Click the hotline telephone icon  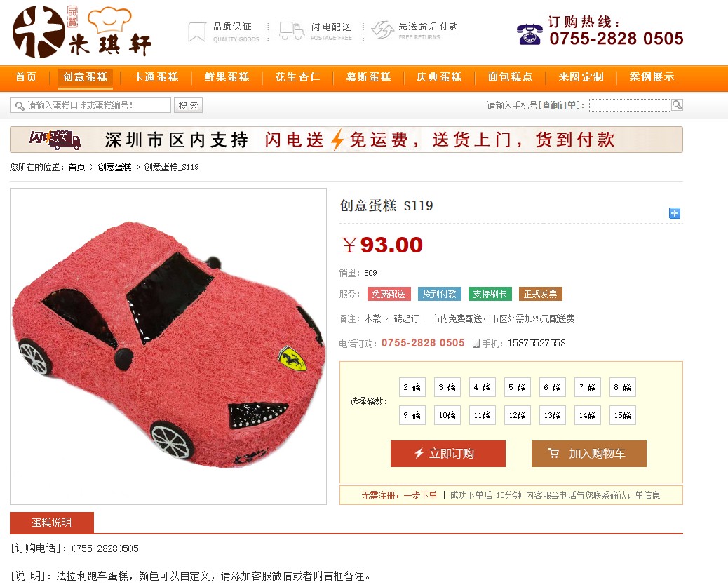[x=530, y=34]
